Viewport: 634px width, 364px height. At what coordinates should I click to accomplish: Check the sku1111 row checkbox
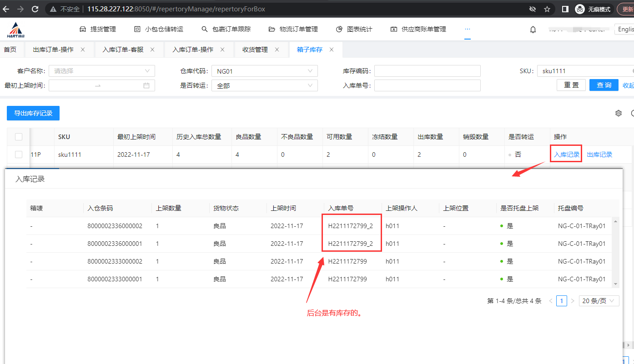point(19,155)
